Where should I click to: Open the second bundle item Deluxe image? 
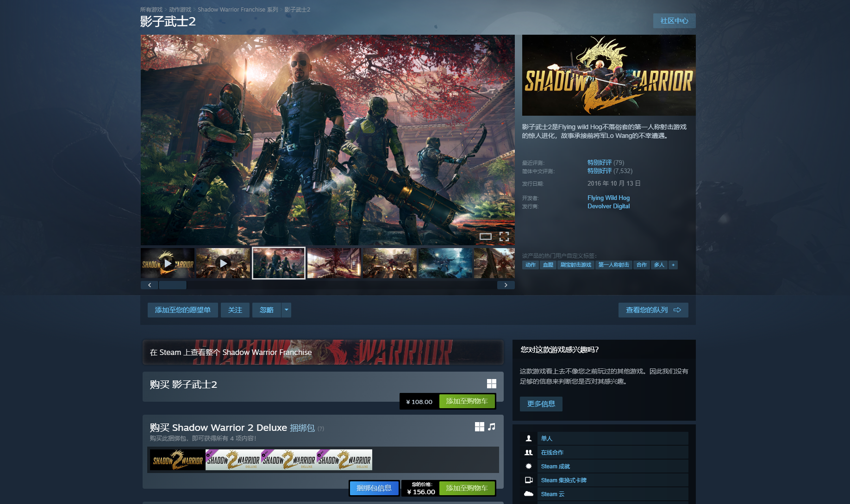tap(233, 460)
